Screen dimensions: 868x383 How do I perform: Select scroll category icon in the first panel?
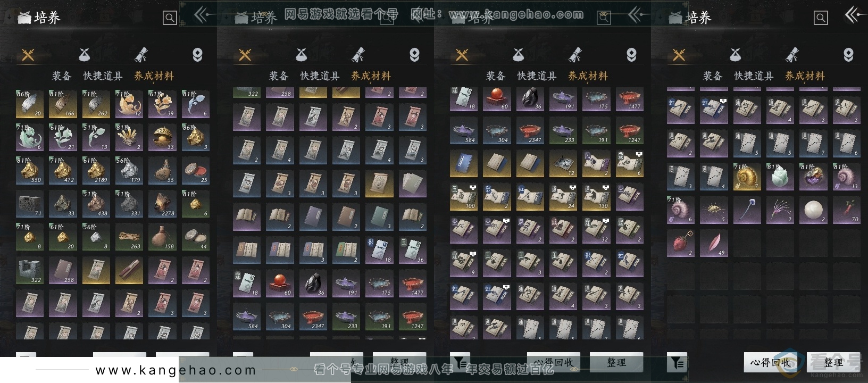click(x=141, y=55)
